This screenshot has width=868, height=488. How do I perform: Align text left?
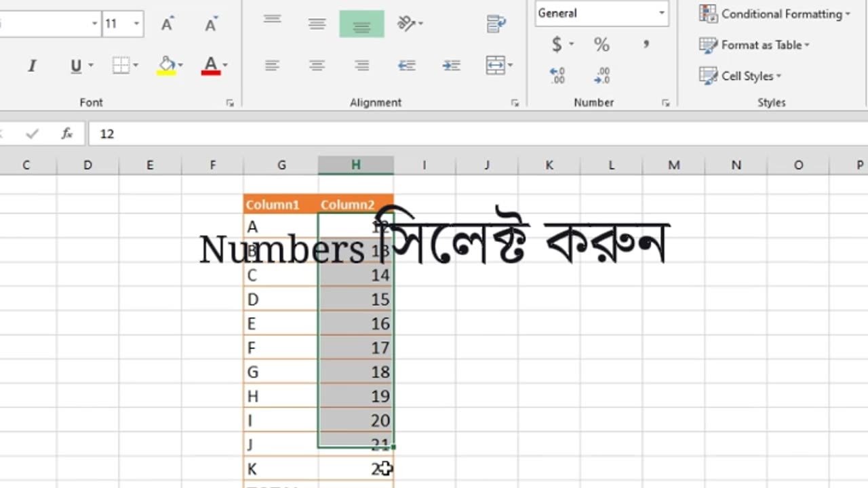[273, 66]
